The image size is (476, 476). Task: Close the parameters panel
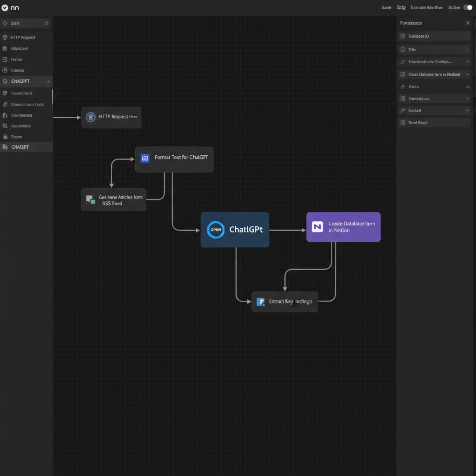(x=468, y=23)
